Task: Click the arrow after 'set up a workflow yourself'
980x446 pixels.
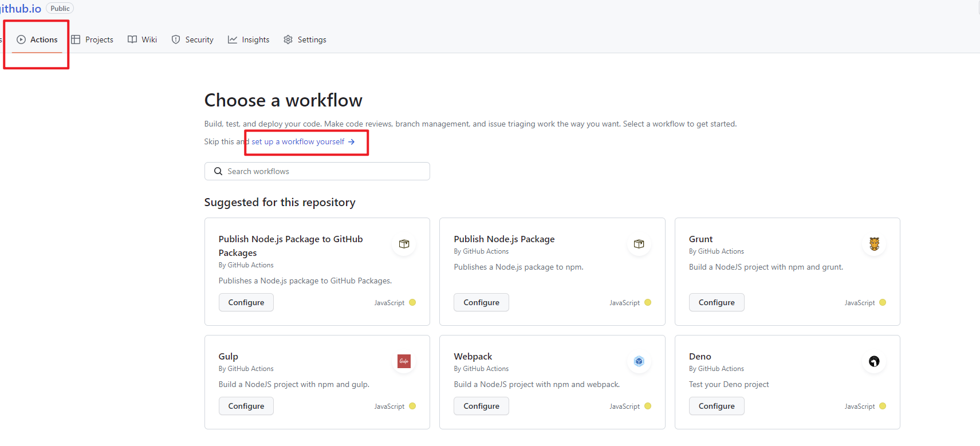Action: click(352, 141)
